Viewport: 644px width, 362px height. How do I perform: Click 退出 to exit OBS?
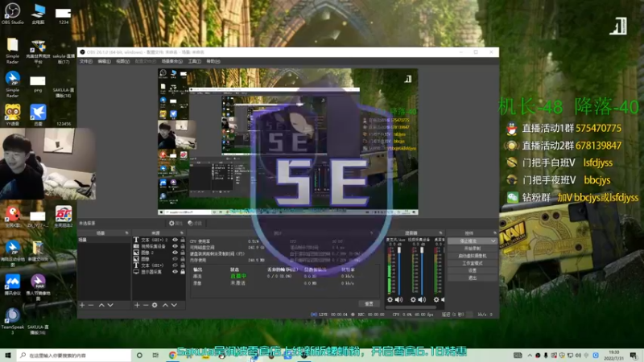[473, 278]
